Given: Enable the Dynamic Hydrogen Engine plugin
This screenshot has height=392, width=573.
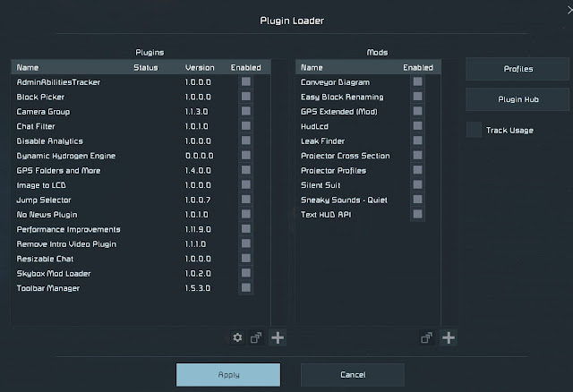Looking at the screenshot, I should 246,155.
